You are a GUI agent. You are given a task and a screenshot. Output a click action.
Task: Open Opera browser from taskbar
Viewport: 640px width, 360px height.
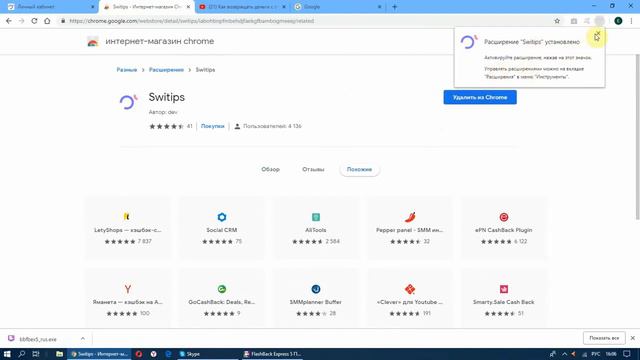point(139,354)
